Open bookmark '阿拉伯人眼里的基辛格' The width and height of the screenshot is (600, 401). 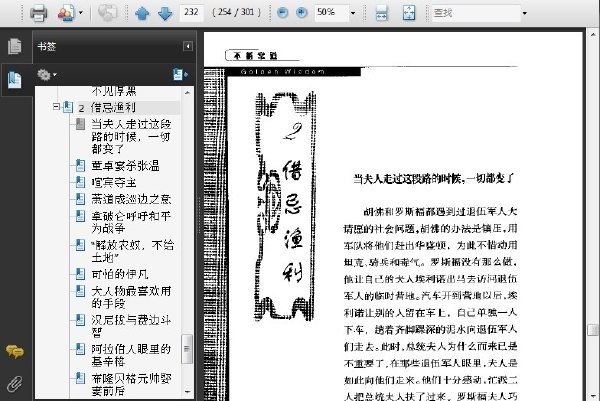(x=131, y=355)
